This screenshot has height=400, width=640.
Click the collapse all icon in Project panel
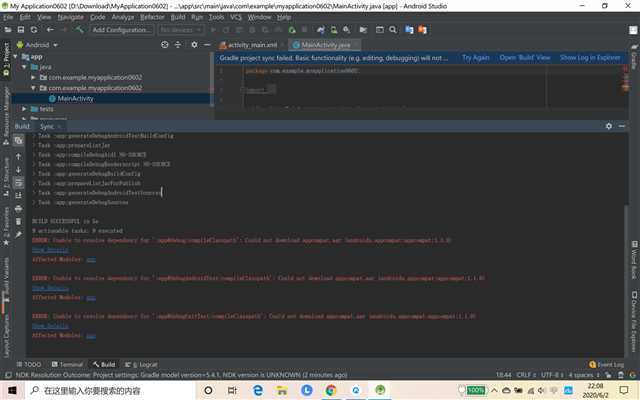click(x=178, y=45)
